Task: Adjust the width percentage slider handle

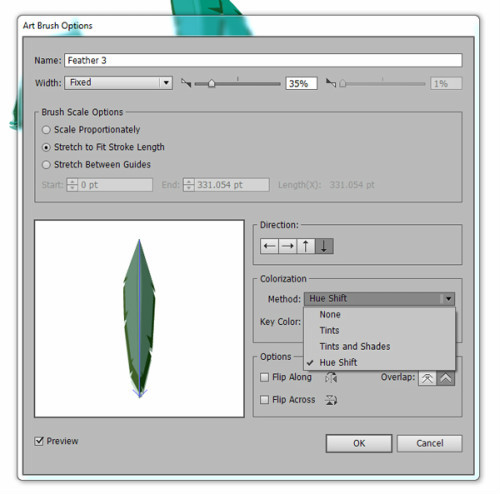Action: [211, 83]
